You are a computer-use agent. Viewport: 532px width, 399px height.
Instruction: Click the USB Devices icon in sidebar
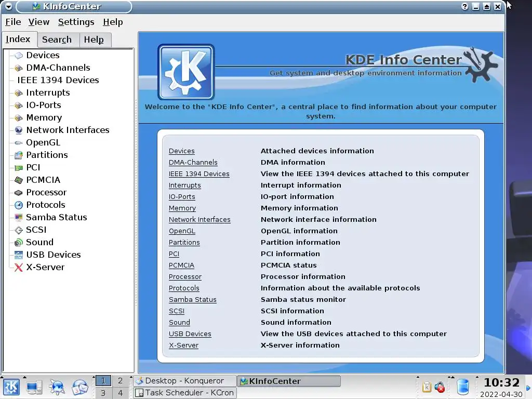tap(19, 255)
